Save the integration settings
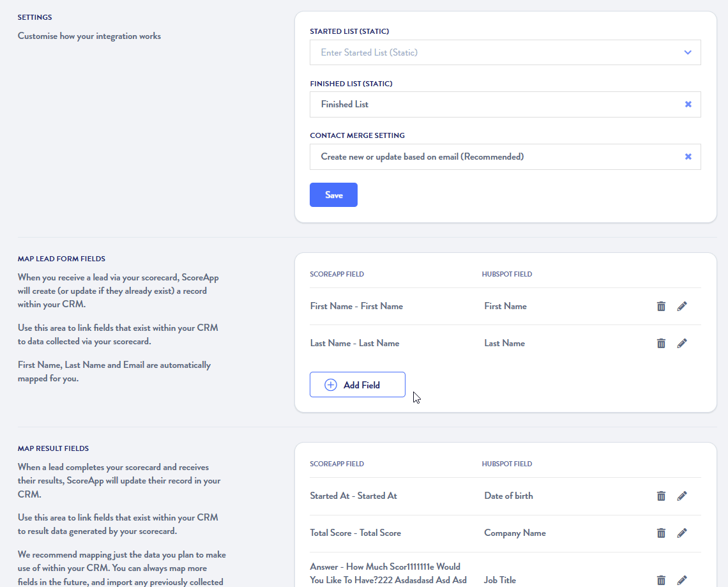The width and height of the screenshot is (728, 587). click(x=333, y=195)
